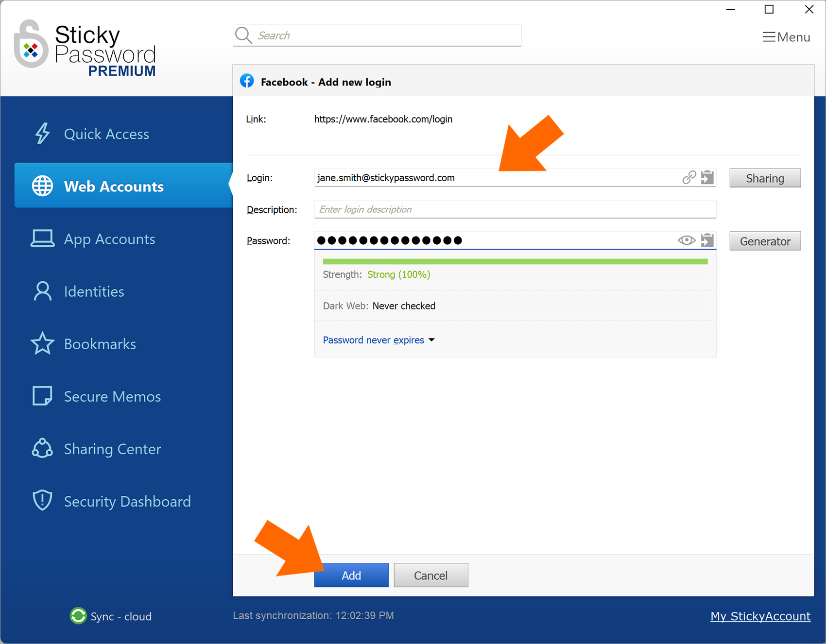826x644 pixels.
Task: Click Sync - cloud status text
Action: [x=121, y=616]
